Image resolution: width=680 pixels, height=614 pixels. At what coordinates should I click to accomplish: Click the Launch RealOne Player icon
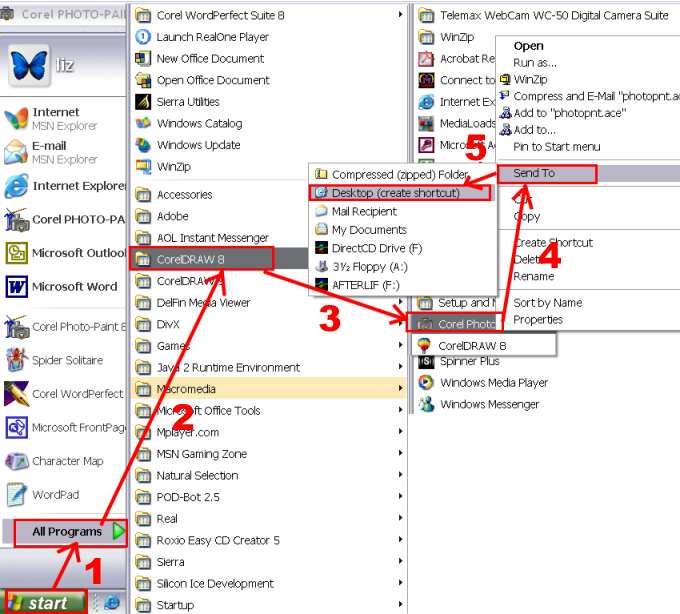143,37
